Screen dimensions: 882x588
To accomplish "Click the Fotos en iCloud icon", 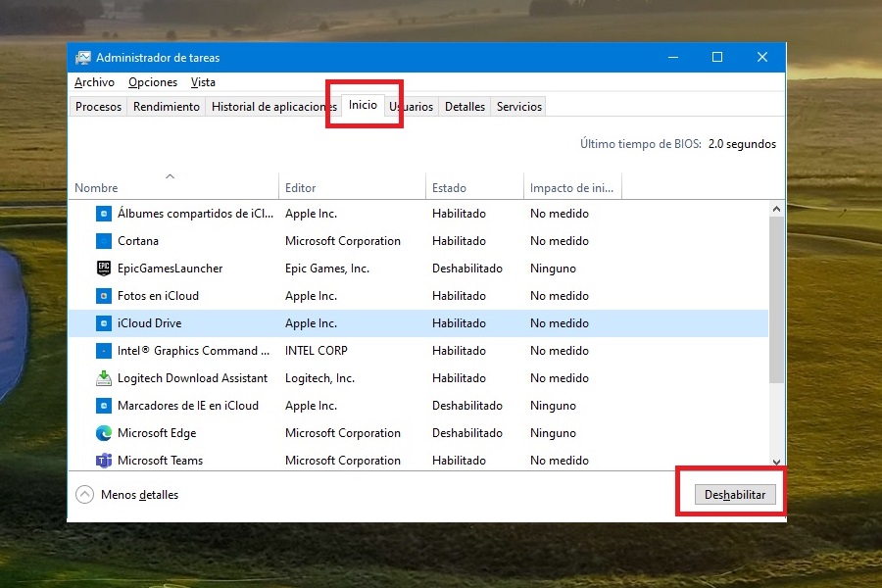I will 104,295.
